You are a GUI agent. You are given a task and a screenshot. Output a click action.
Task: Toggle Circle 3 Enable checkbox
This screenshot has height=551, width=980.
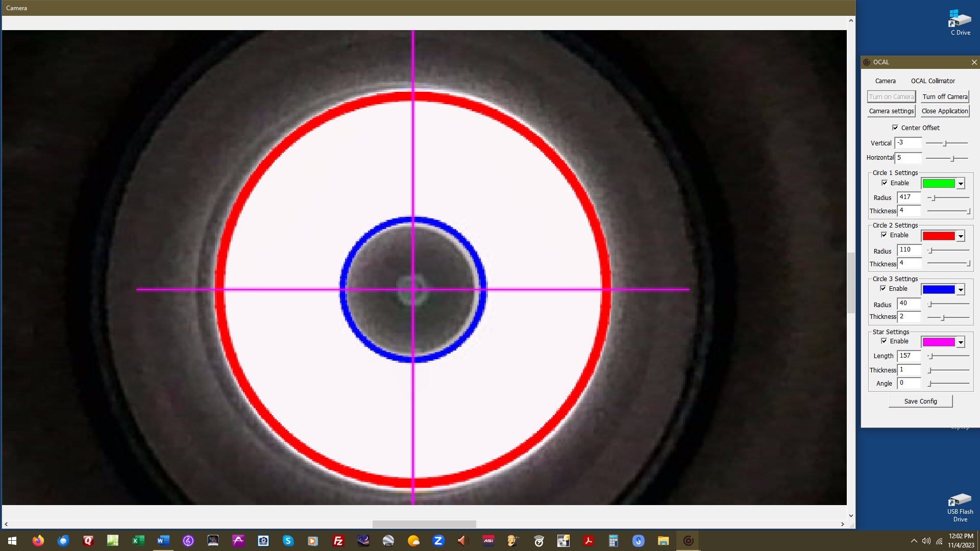coord(883,288)
